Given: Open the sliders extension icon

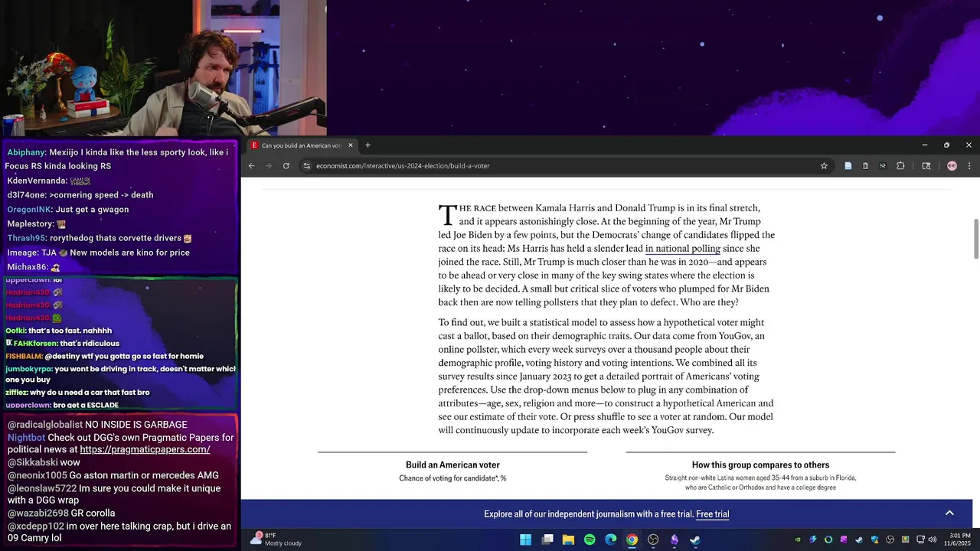Looking at the screenshot, I should (x=883, y=165).
